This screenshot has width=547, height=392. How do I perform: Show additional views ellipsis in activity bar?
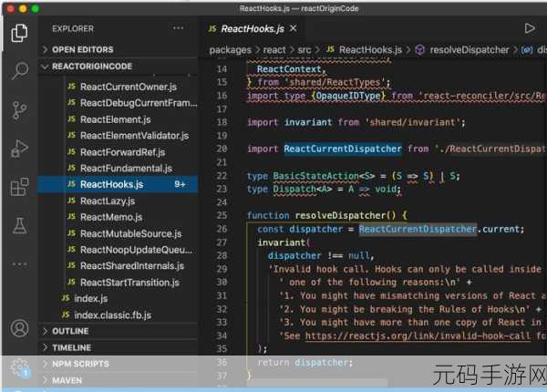pyautogui.click(x=19, y=264)
